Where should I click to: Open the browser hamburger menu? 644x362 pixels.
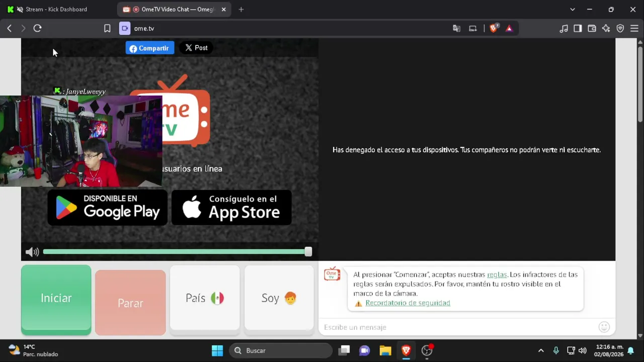(x=634, y=29)
